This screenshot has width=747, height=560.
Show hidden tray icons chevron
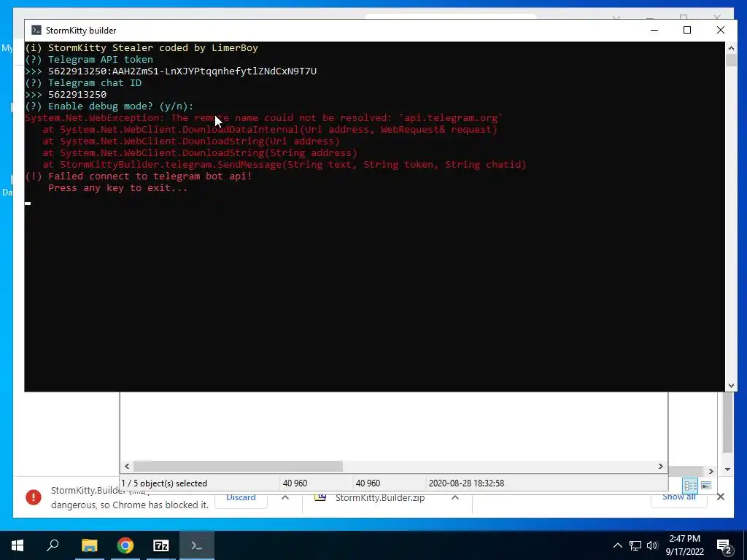tap(617, 545)
